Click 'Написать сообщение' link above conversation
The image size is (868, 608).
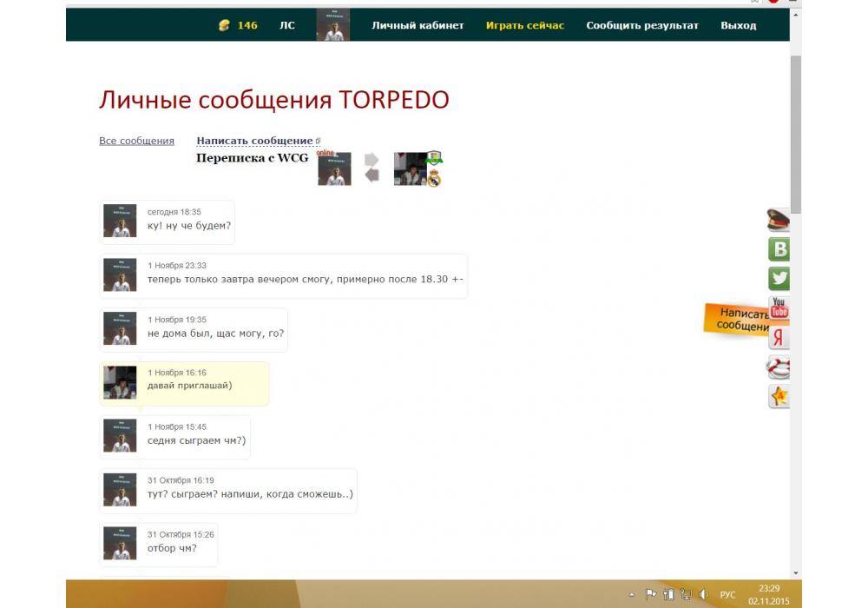pyautogui.click(x=254, y=141)
